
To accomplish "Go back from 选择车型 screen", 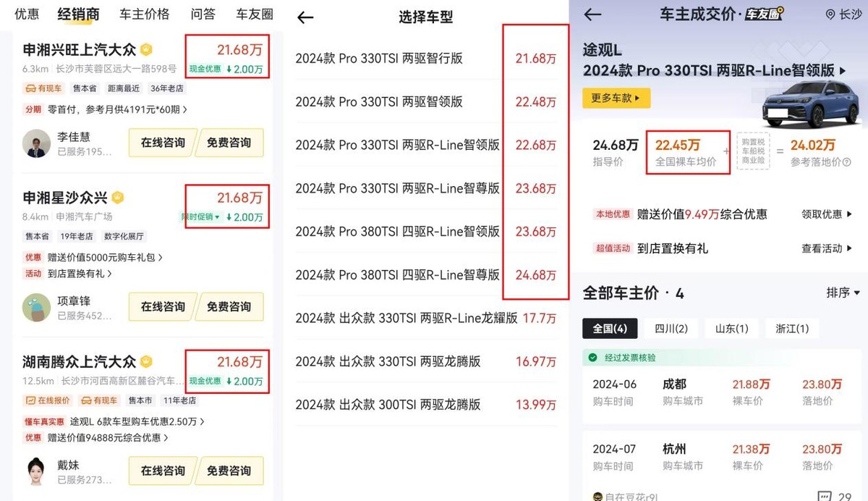I will pos(305,17).
